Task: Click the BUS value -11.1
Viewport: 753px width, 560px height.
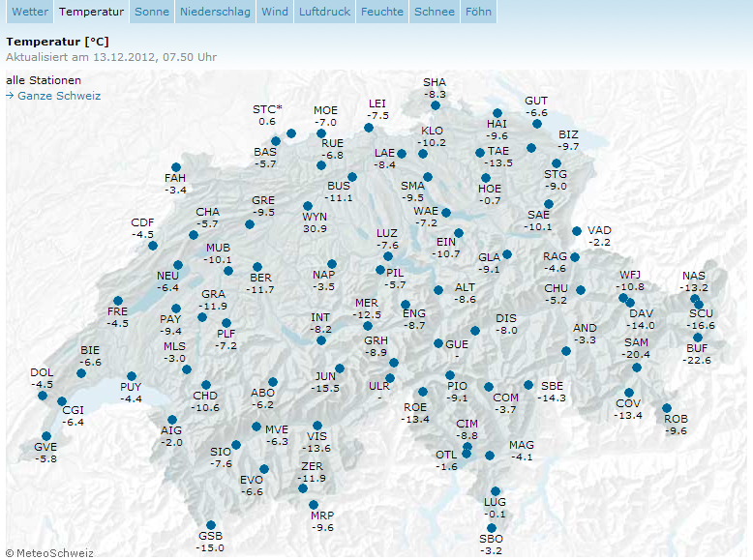Action: coord(338,198)
